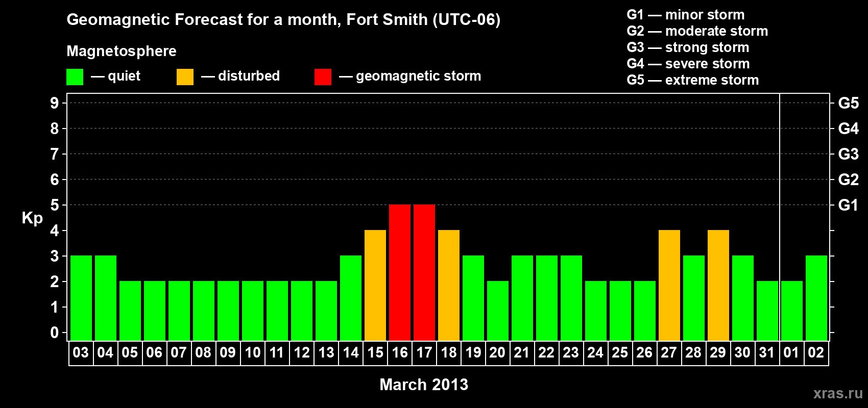868x408 pixels.
Task: Click the 'disturbed' legend label
Action: [x=249, y=76]
